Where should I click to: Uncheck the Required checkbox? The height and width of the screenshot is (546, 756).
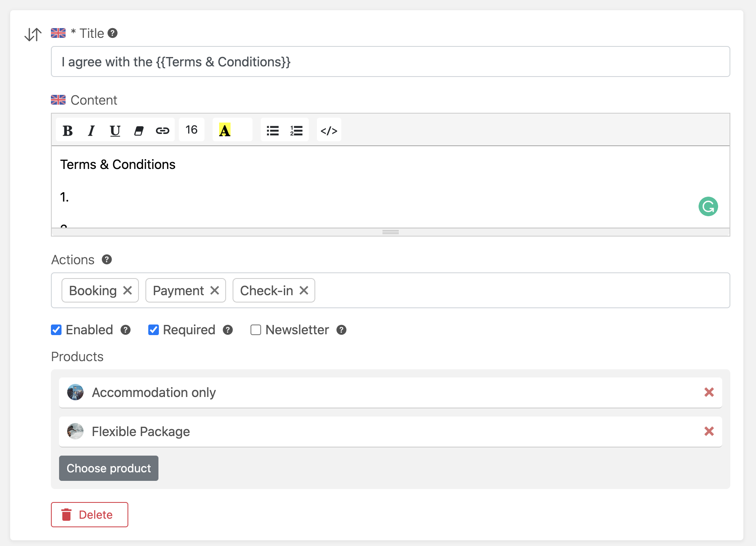154,330
